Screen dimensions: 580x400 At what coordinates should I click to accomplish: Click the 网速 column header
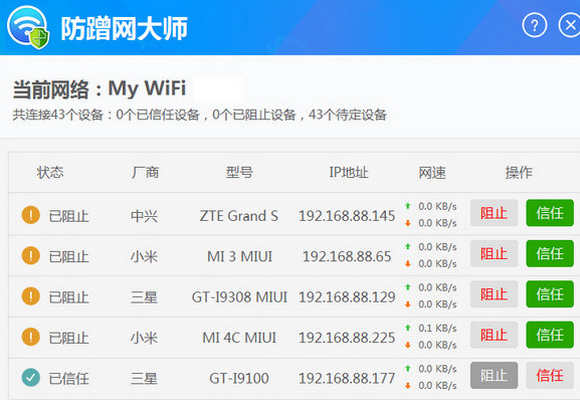(x=432, y=172)
